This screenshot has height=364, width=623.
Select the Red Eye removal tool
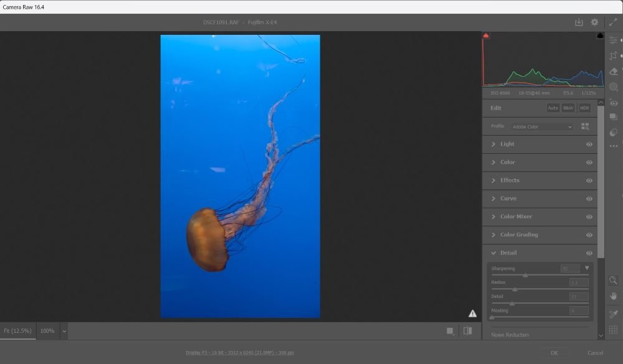click(614, 103)
